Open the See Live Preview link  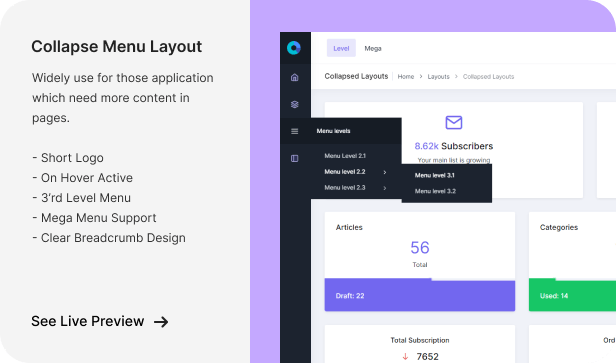click(x=100, y=321)
